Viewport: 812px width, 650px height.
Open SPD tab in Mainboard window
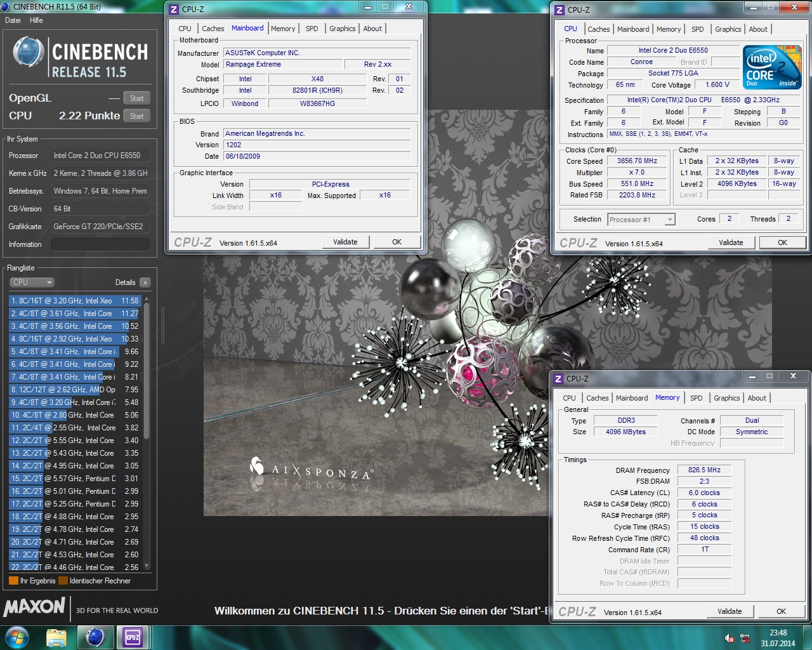coord(311,29)
